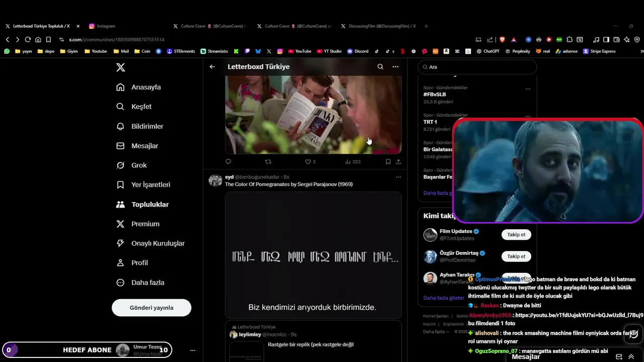Open Mesajlar in the sidebar
Image resolution: width=644 pixels, height=362 pixels.
click(137, 146)
